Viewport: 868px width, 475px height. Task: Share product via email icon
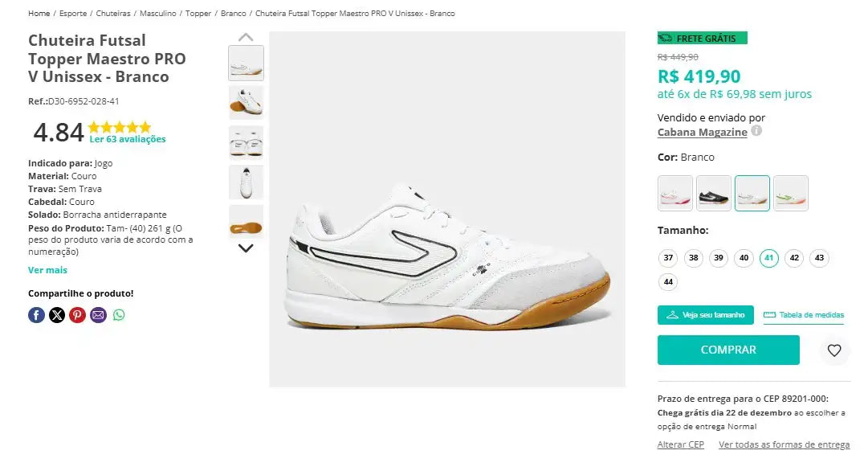98,315
